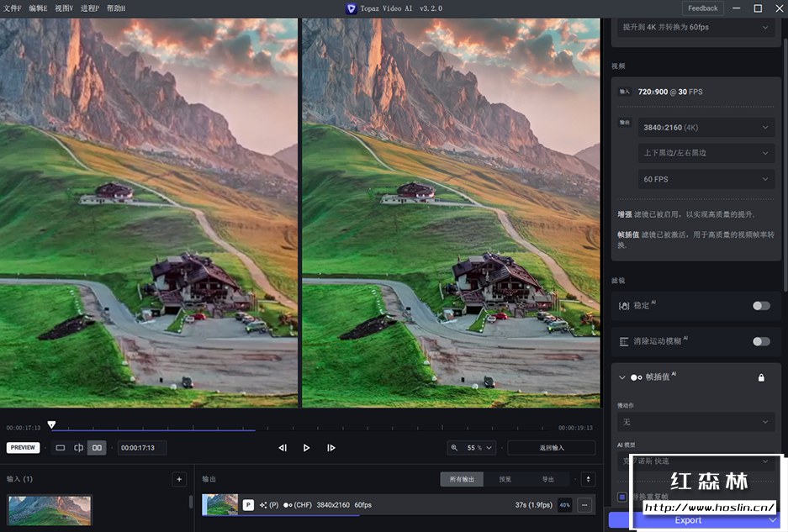This screenshot has height=532, width=788.
Task: Play the video preview
Action: click(x=306, y=448)
